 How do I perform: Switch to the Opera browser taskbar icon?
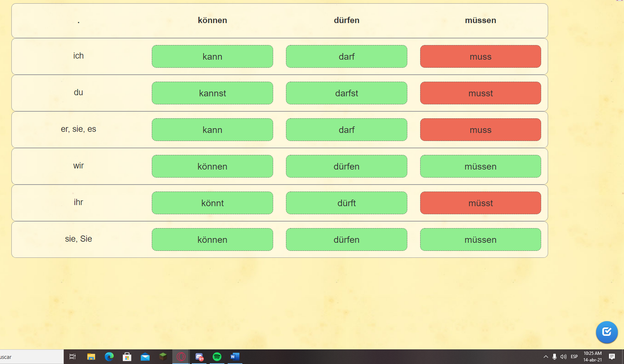coord(181,357)
